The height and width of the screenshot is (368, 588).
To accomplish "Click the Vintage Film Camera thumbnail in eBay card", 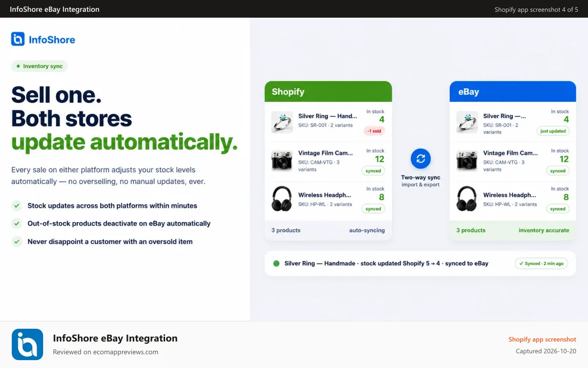I will point(466,160).
